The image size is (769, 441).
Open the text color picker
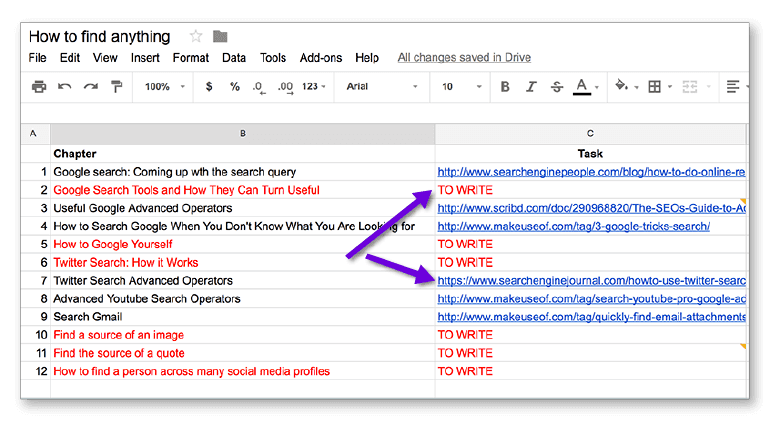tap(584, 87)
